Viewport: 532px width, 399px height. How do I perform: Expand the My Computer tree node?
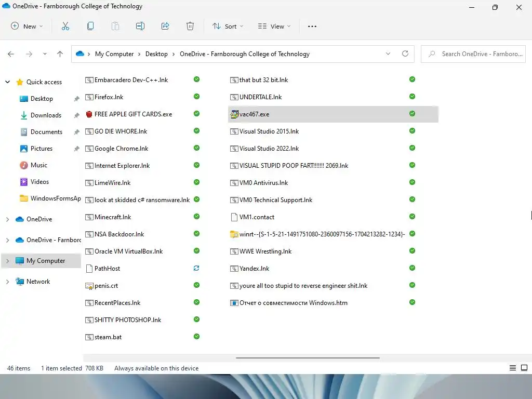tap(7, 261)
